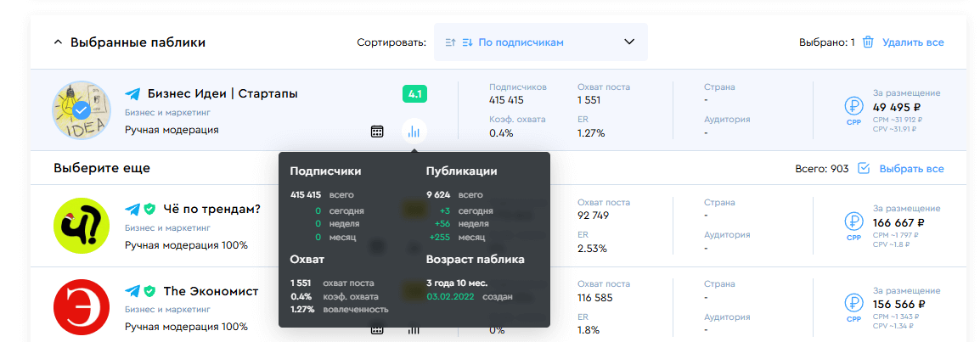Toggle statistics chart icon in Бизнес Идеи row
Screen dimensions: 980x342
[x=414, y=131]
